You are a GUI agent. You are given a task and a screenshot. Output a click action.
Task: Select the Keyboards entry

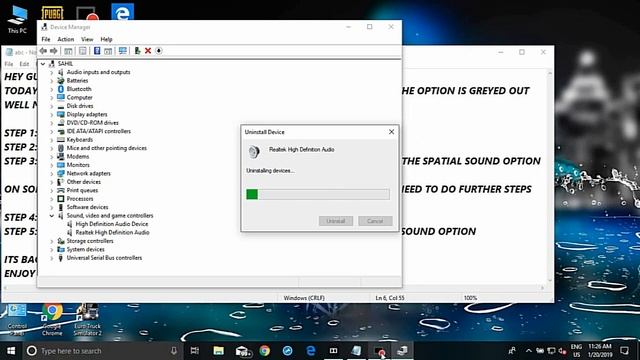click(80, 140)
